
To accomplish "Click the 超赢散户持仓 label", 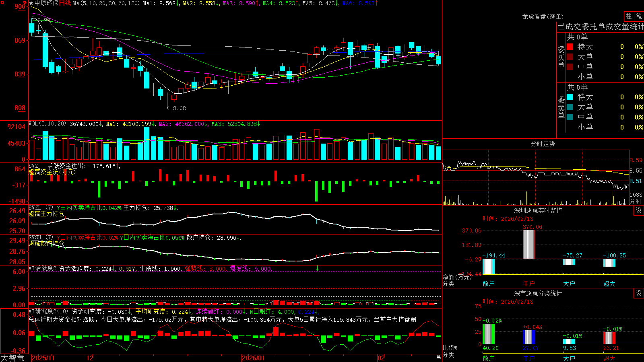I will click(46, 243).
